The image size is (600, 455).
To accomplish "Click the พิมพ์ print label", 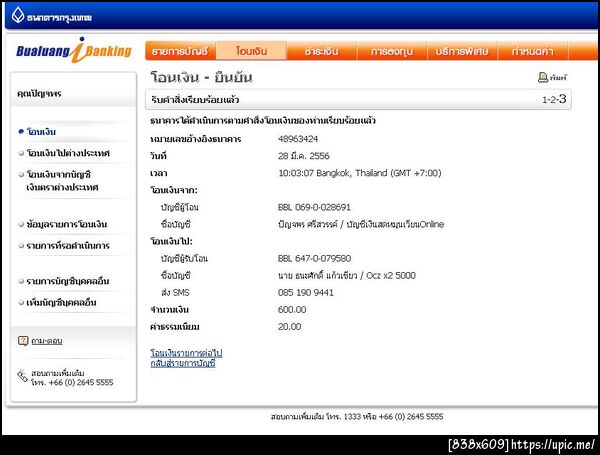I will (x=558, y=78).
